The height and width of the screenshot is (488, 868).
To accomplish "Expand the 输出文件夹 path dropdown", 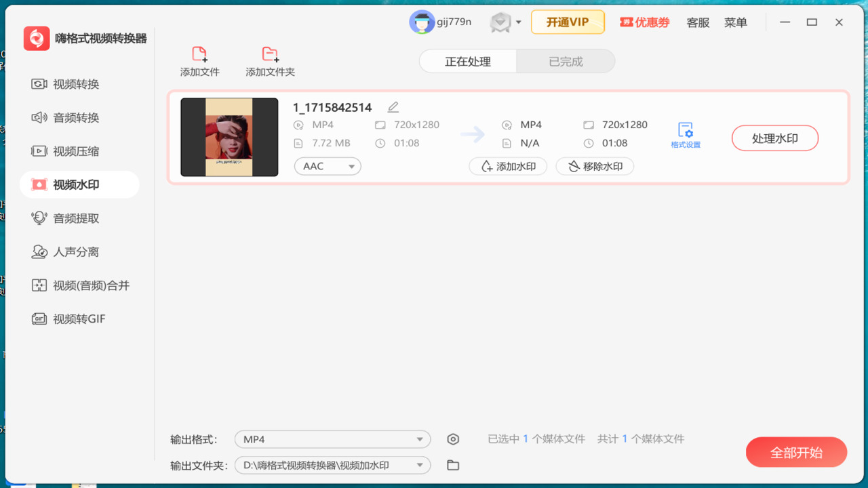I will [x=332, y=465].
